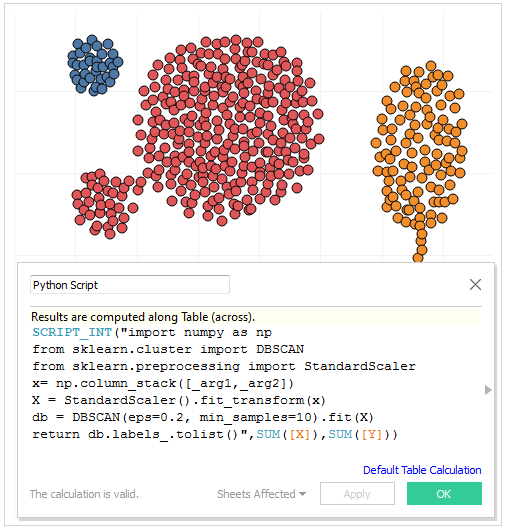506x529 pixels.
Task: Focus the Python Script name field
Action: tap(130, 285)
